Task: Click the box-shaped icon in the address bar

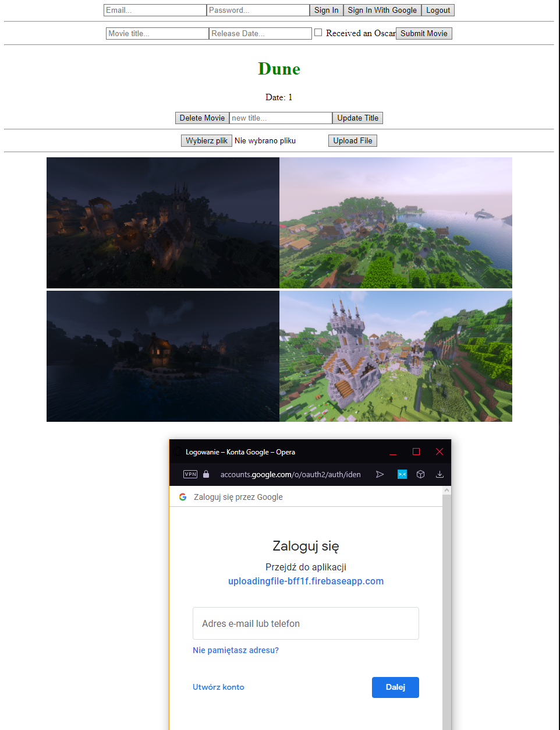Action: pos(420,474)
